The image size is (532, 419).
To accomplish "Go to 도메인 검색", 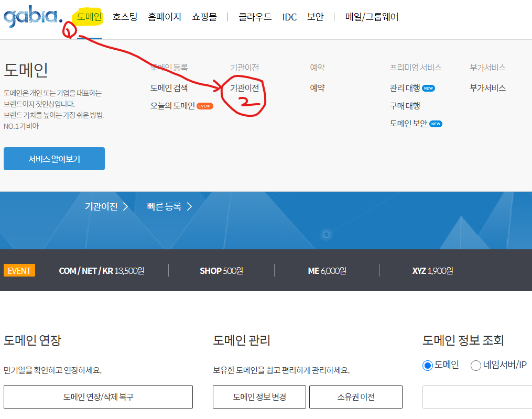I will click(x=169, y=88).
